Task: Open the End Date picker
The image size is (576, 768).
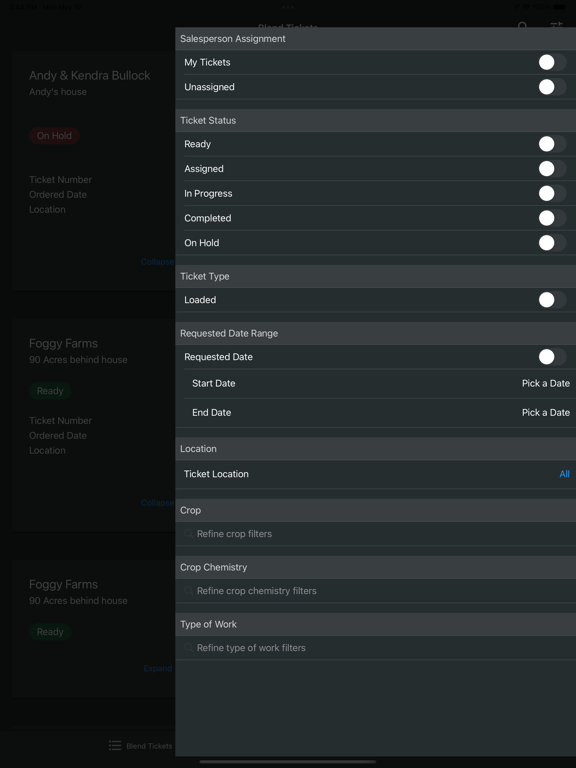Action: point(376,413)
